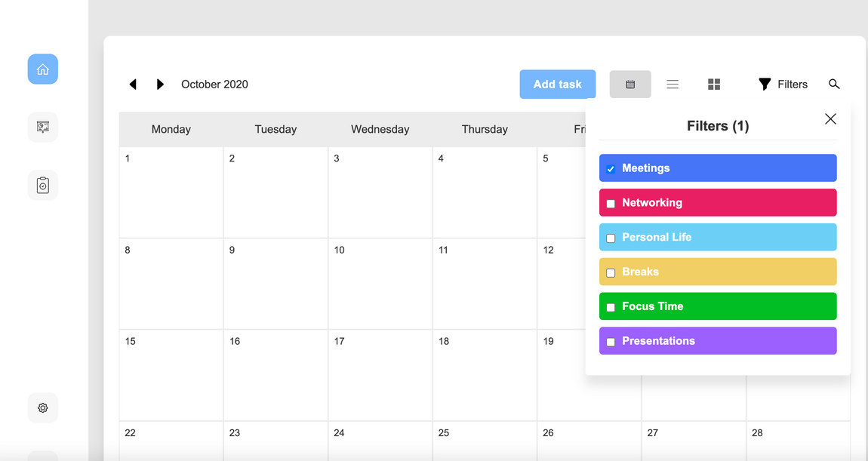The image size is (868, 461).
Task: Switch to list view icon
Action: tap(673, 84)
